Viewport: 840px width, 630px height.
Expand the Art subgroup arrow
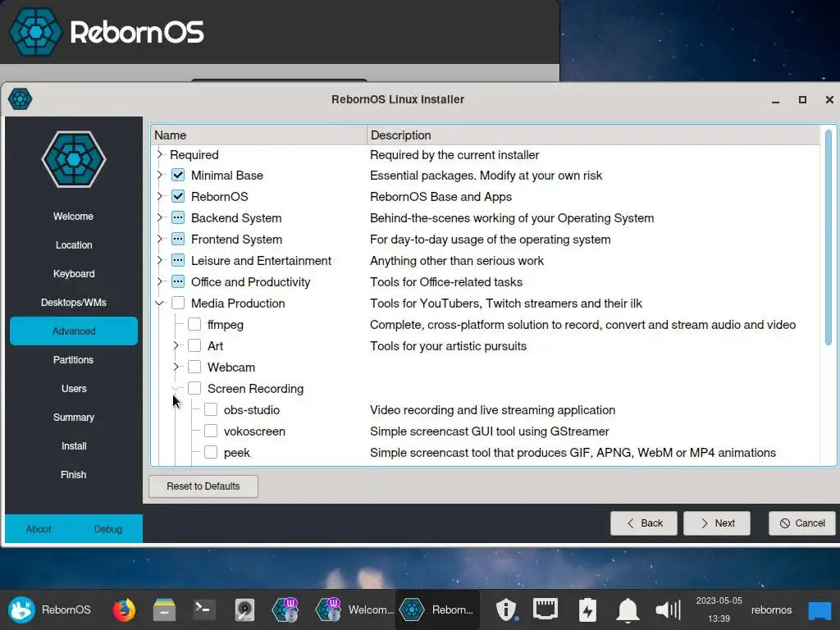[x=176, y=345]
